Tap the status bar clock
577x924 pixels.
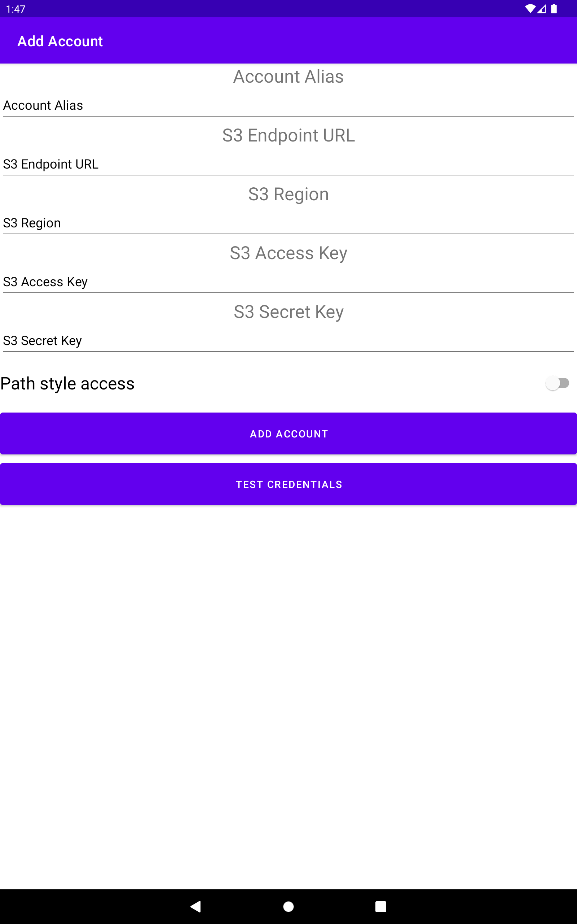[16, 9]
